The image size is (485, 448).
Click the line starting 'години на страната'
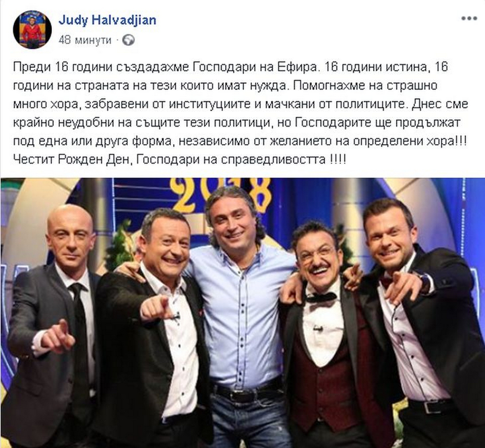coord(225,86)
